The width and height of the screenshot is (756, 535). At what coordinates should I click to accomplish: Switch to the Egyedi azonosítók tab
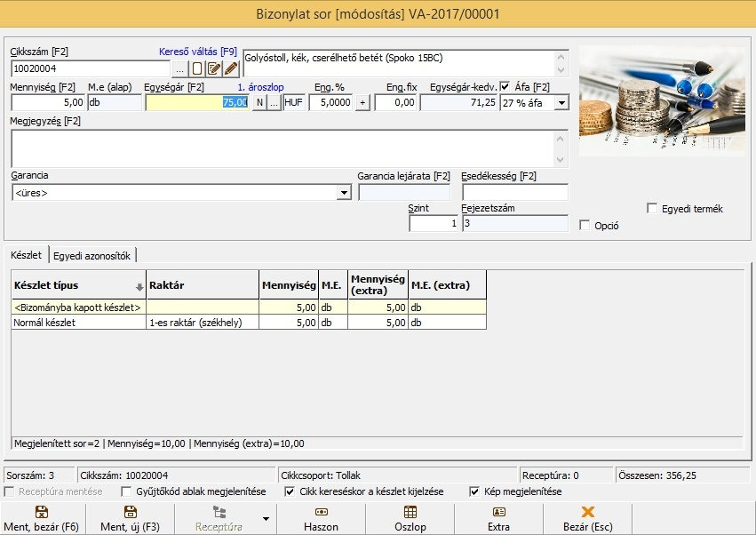click(92, 256)
